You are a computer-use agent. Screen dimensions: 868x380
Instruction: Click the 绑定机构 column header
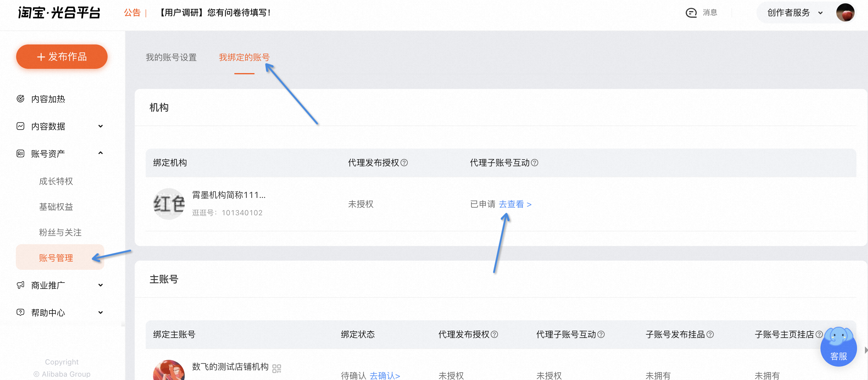click(x=170, y=163)
